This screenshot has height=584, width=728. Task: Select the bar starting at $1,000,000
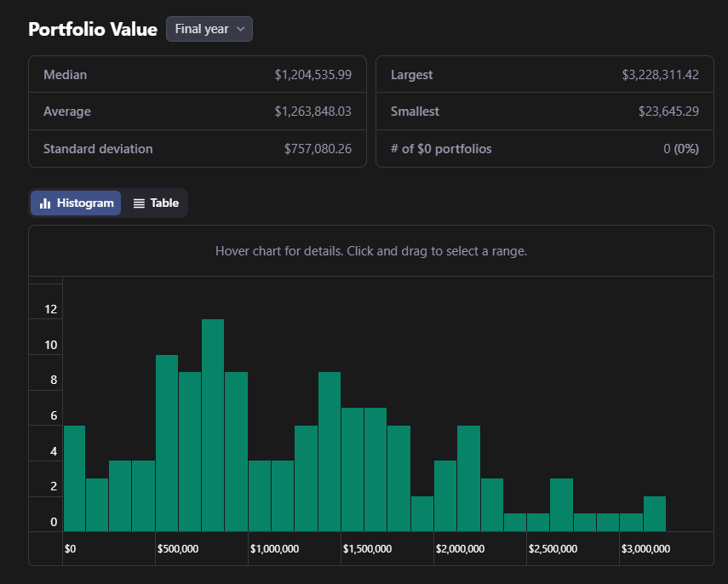(260, 495)
